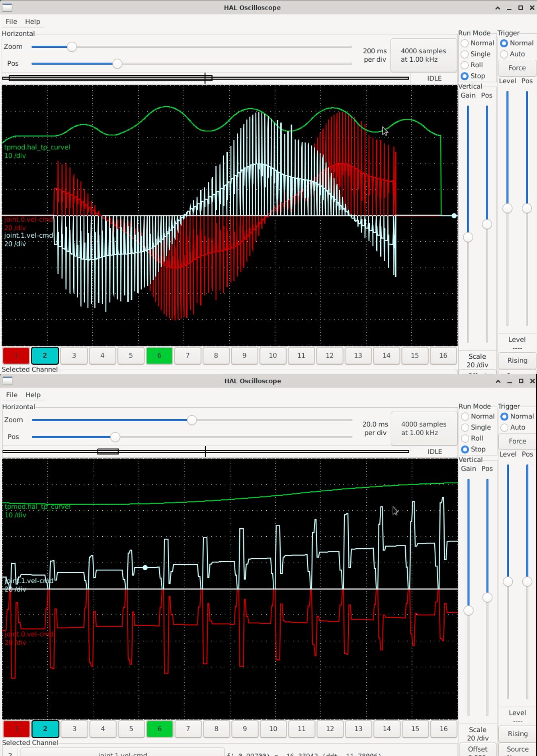Screen dimensions: 537x756
Task: Click record position indicator bar in top window
Action: (x=205, y=78)
